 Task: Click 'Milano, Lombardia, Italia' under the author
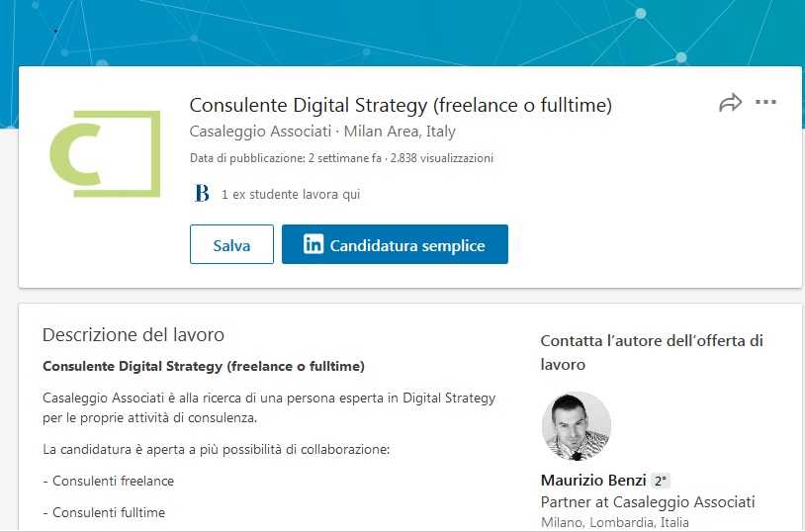614,522
